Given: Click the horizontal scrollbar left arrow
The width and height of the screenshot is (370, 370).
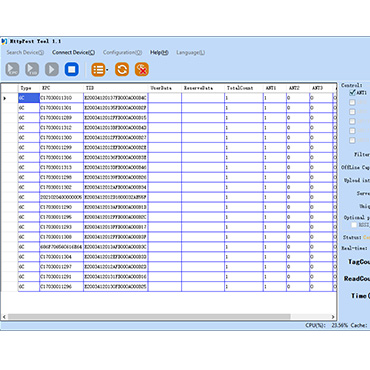Looking at the screenshot, I should pos(4,317).
